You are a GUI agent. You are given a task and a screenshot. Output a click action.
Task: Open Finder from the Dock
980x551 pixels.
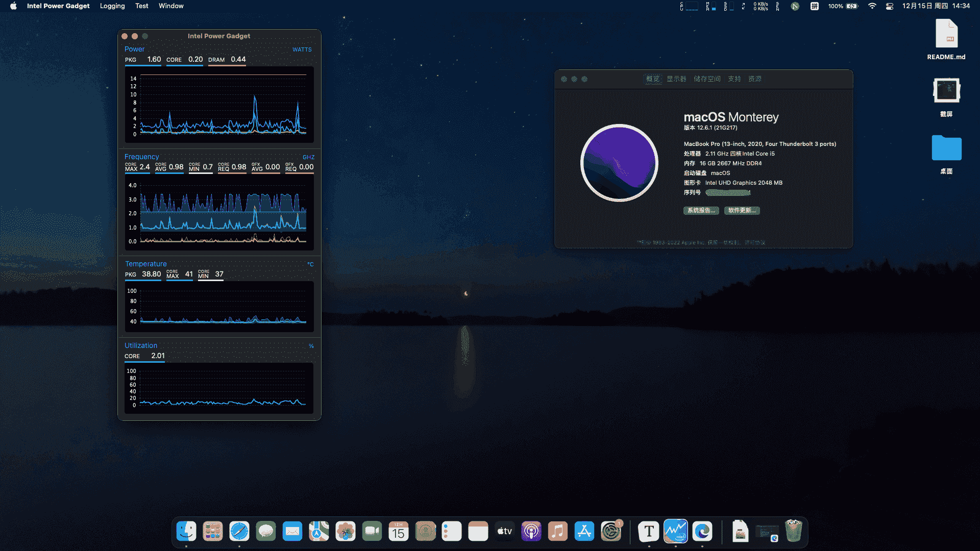tap(186, 532)
